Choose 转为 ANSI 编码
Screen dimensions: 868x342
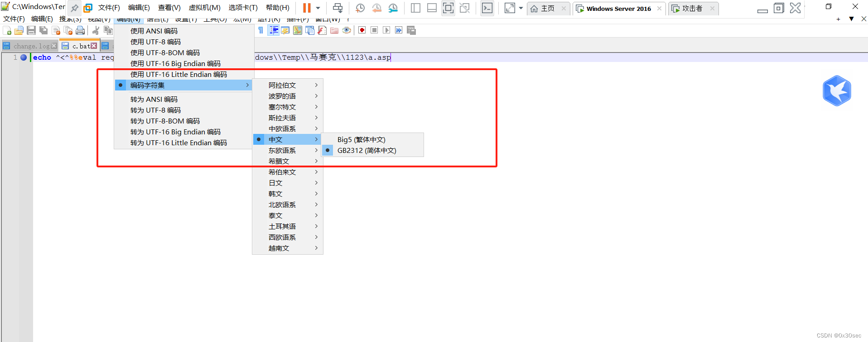point(184,99)
